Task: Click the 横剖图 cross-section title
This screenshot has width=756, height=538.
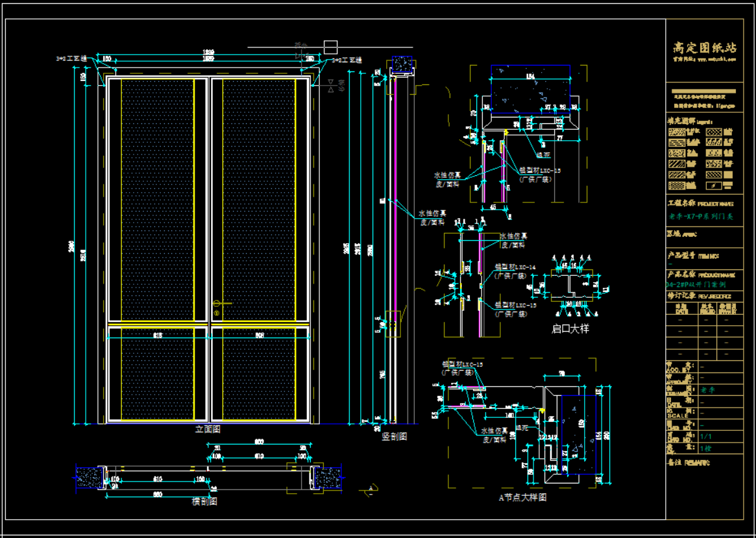Action: pos(204,502)
